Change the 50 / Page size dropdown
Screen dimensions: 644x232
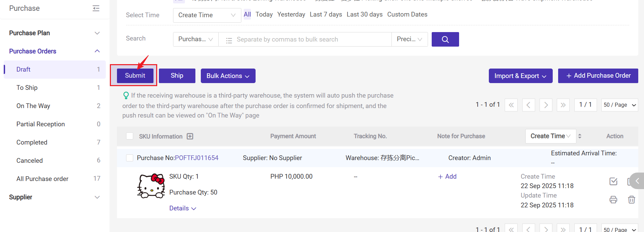tap(619, 105)
